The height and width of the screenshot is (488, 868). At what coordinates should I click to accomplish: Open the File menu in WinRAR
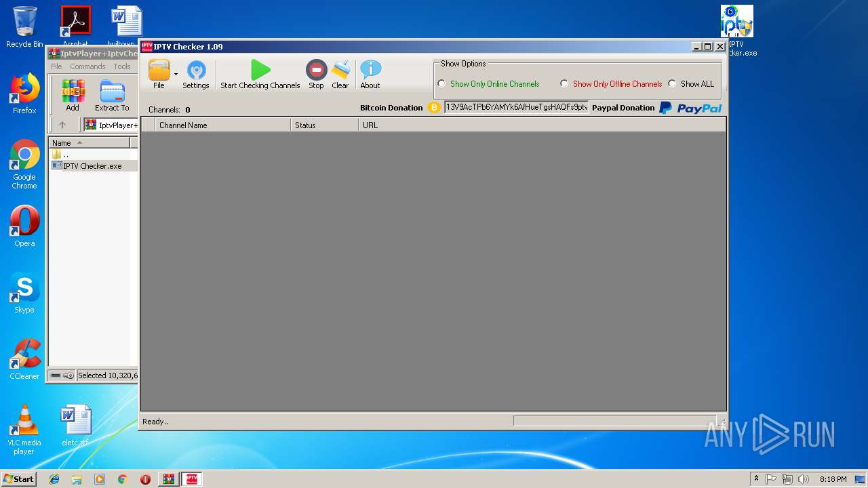click(x=56, y=66)
